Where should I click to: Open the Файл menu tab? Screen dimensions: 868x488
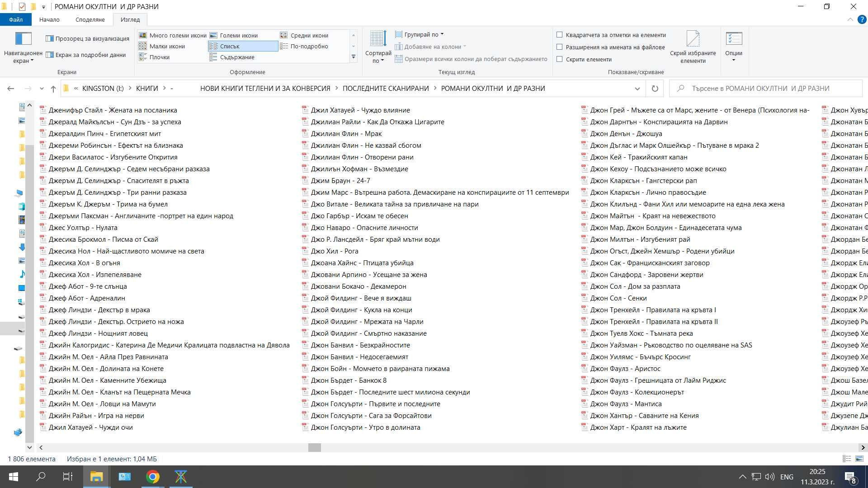tap(16, 19)
